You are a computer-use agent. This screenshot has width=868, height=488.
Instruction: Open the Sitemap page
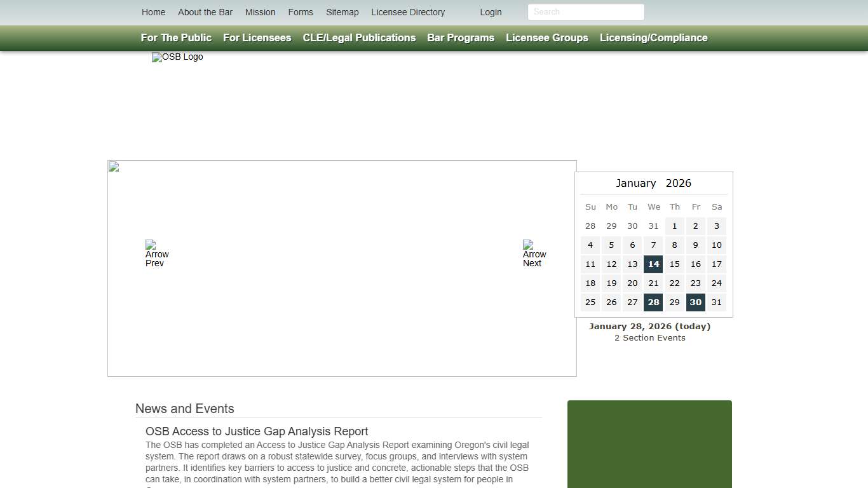coord(342,12)
